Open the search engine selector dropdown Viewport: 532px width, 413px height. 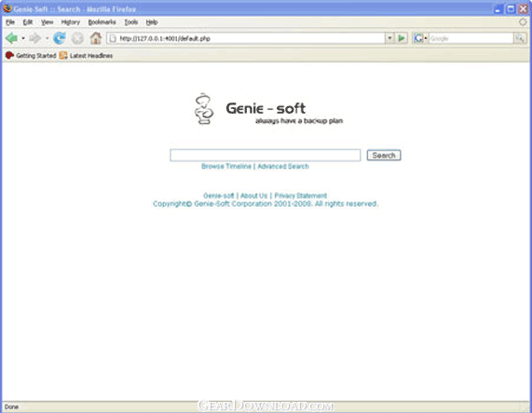(x=420, y=38)
